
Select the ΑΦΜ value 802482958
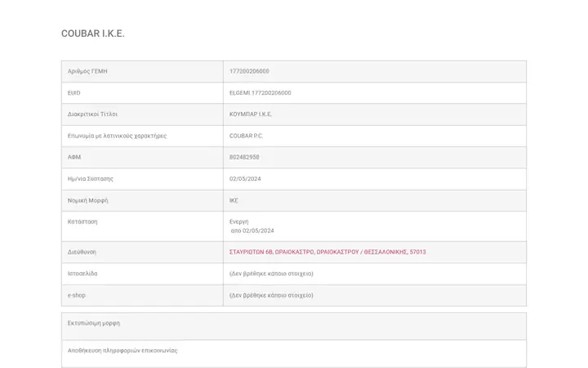click(244, 157)
